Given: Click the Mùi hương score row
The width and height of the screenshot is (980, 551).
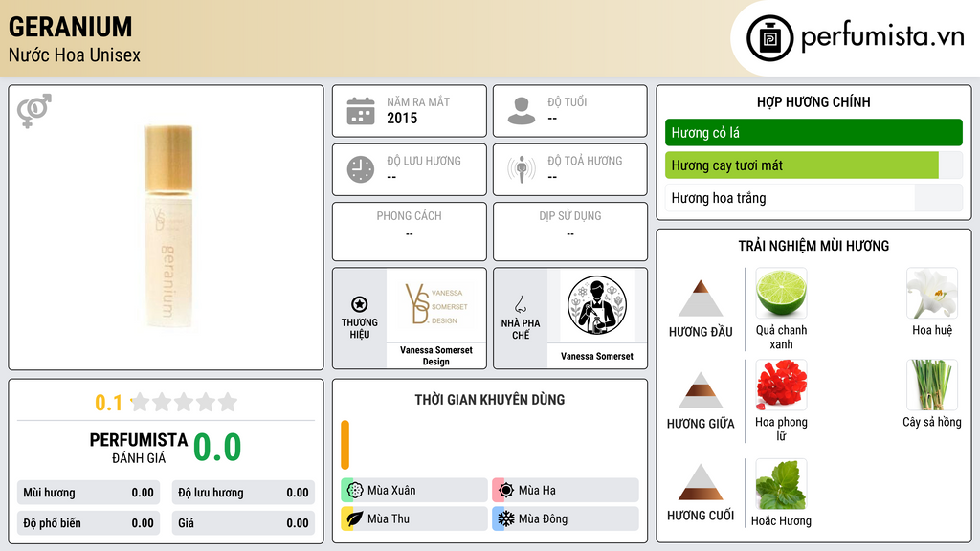Looking at the screenshot, I should click(x=88, y=493).
